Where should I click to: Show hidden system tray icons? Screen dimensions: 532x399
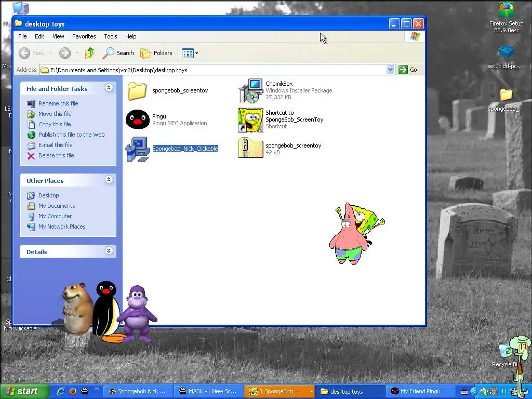click(474, 392)
